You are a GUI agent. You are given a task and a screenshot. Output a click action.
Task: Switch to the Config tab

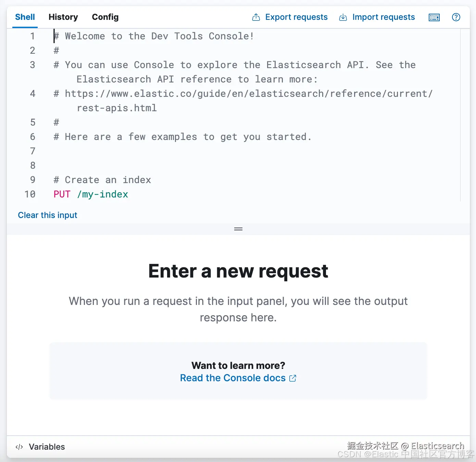click(105, 17)
